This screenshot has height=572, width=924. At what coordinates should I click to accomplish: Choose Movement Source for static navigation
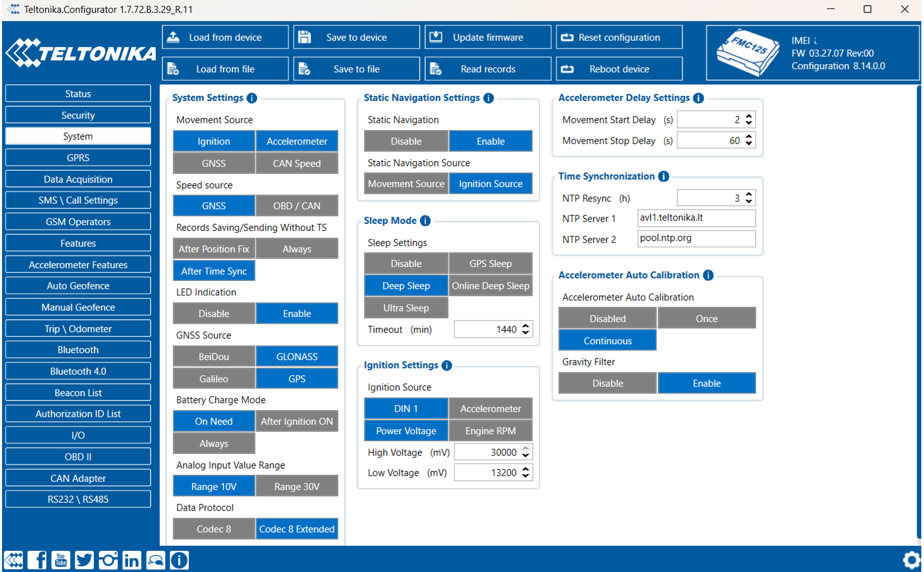[406, 184]
